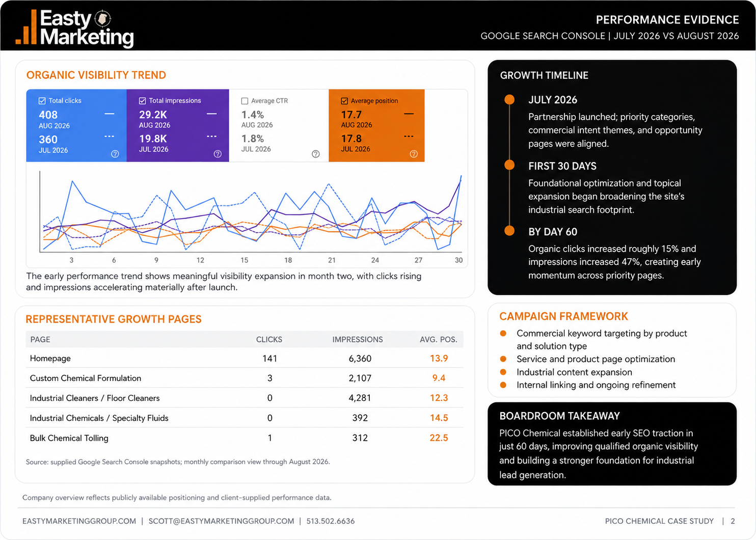Viewport: 756px width, 540px height.
Task: Click Homepage impressions value 6,360
Action: pyautogui.click(x=360, y=358)
